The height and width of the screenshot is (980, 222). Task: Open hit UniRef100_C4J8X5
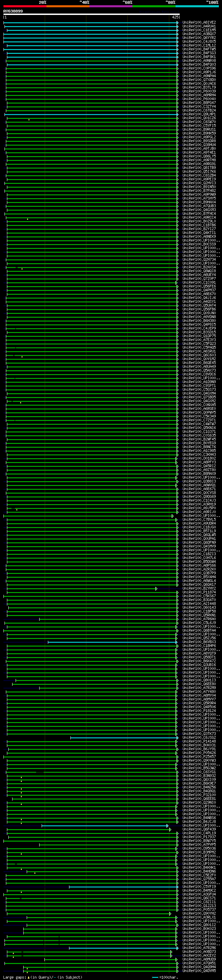(x=199, y=41)
